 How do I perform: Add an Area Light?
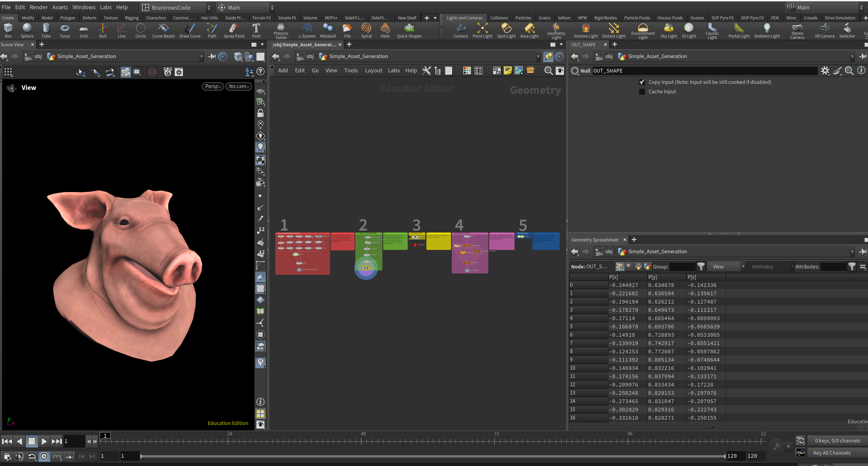(529, 31)
